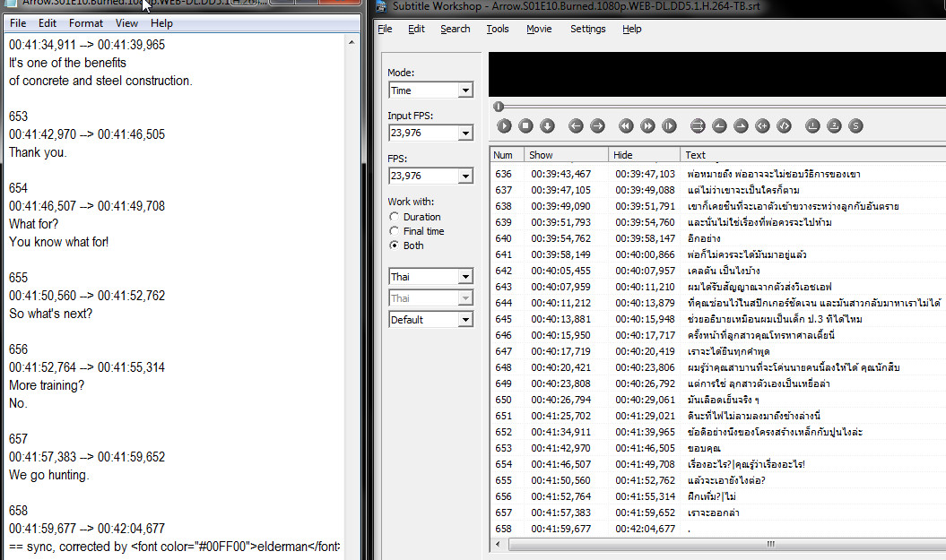Open the Tools menu
946x560 pixels.
(498, 29)
